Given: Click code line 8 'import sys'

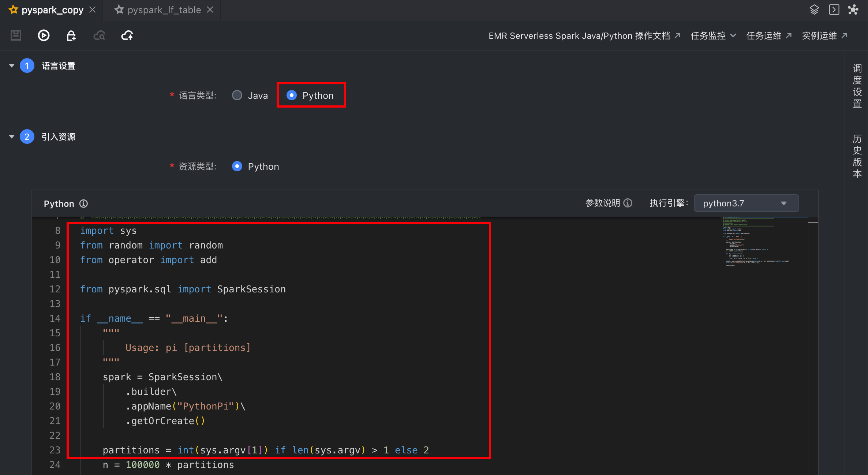Looking at the screenshot, I should pos(108,231).
